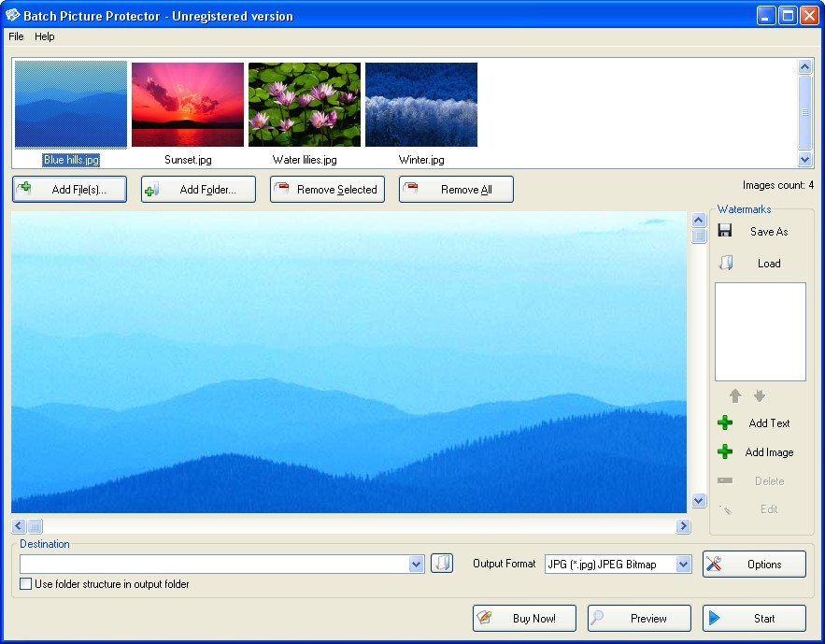Add a text watermark
This screenshot has height=644, width=825.
tap(758, 423)
